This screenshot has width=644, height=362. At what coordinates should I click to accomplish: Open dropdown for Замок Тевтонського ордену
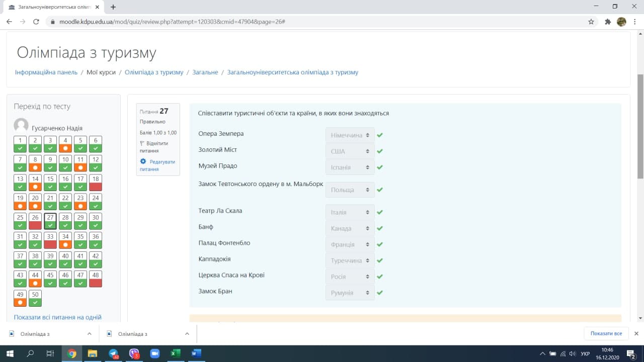click(x=350, y=190)
